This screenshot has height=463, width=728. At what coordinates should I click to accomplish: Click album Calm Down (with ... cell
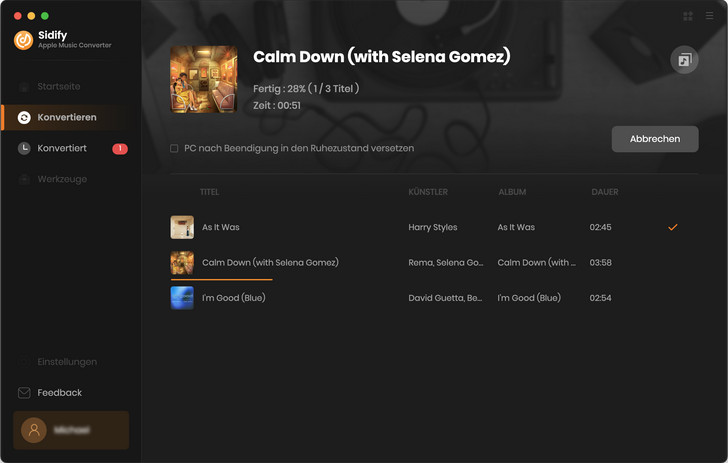(x=537, y=262)
